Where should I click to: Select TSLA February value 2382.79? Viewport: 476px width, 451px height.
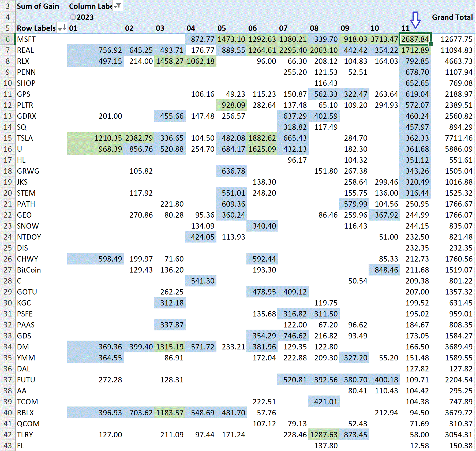[x=139, y=138]
